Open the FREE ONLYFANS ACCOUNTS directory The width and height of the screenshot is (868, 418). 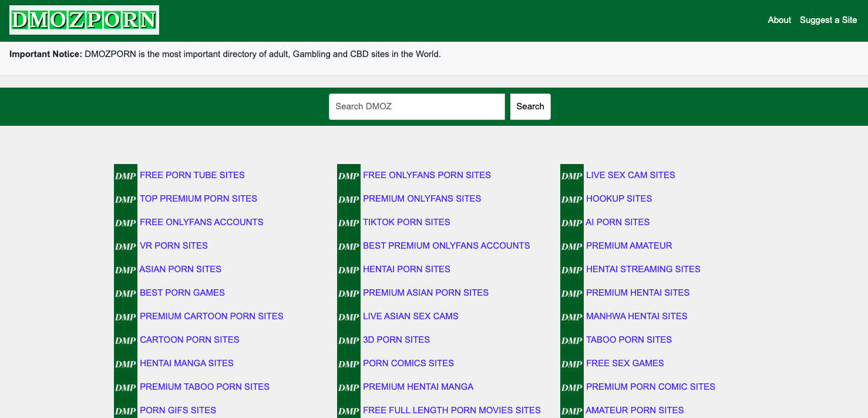(201, 222)
